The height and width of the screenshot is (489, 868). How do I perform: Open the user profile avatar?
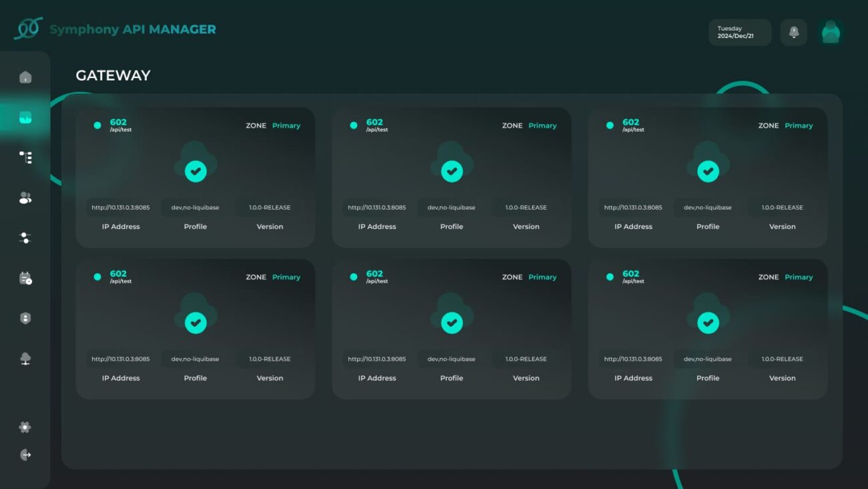[830, 32]
